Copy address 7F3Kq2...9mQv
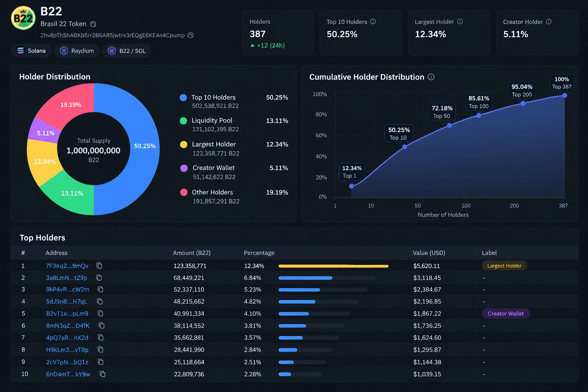Screen dimensions: 588x392 point(99,266)
